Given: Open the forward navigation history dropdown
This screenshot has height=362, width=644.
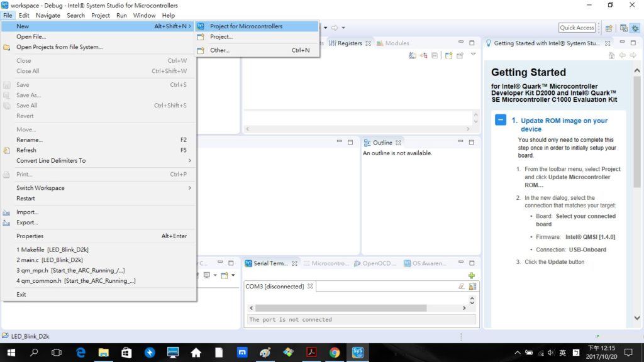Looking at the screenshot, I should tap(343, 28).
